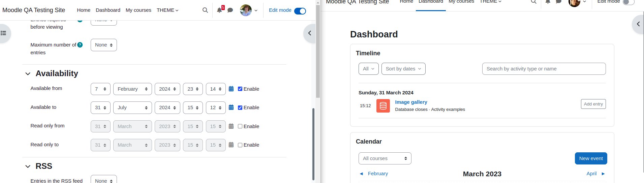Open THEME menu in left window
644x183 pixels.
[167, 10]
